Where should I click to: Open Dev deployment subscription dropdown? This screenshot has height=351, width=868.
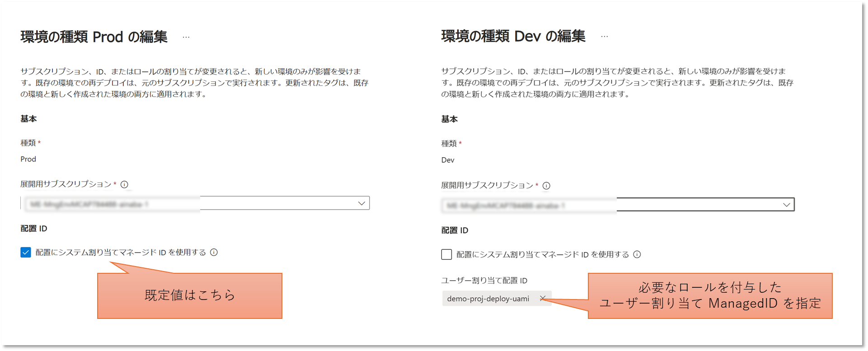click(x=618, y=205)
